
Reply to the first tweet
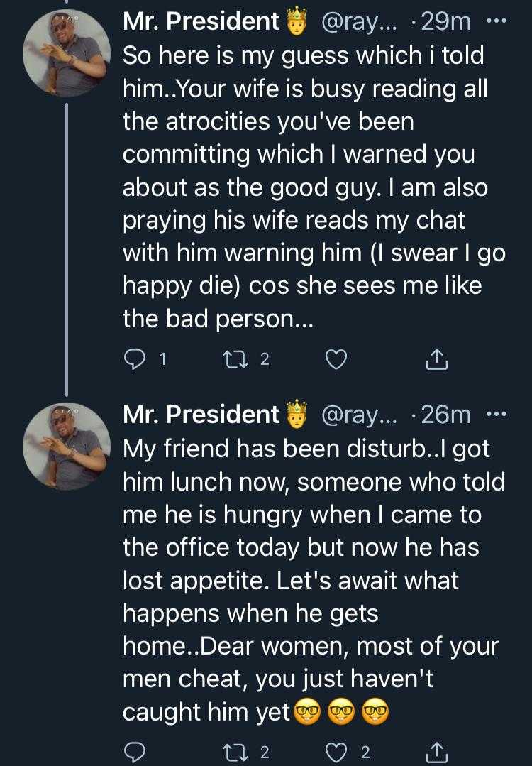tap(134, 360)
